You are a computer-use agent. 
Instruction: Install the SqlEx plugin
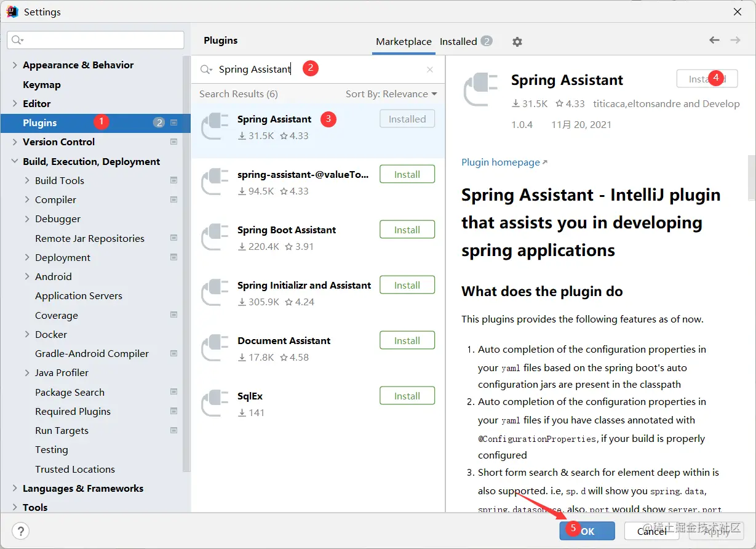point(407,396)
